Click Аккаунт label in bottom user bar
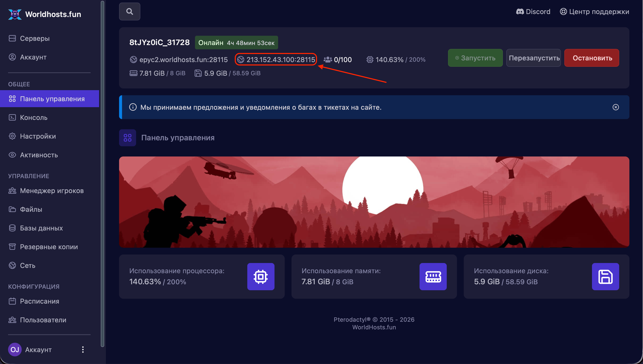Viewport: 643px width, 364px height. [38, 350]
